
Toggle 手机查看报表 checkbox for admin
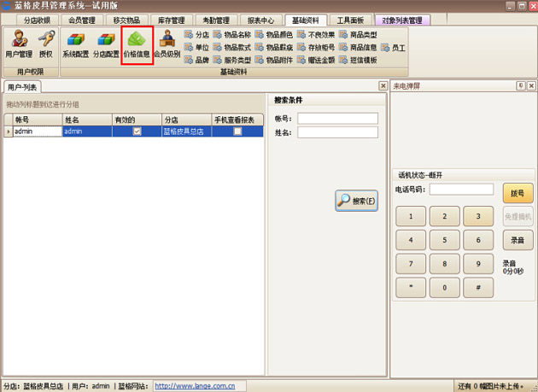237,132
